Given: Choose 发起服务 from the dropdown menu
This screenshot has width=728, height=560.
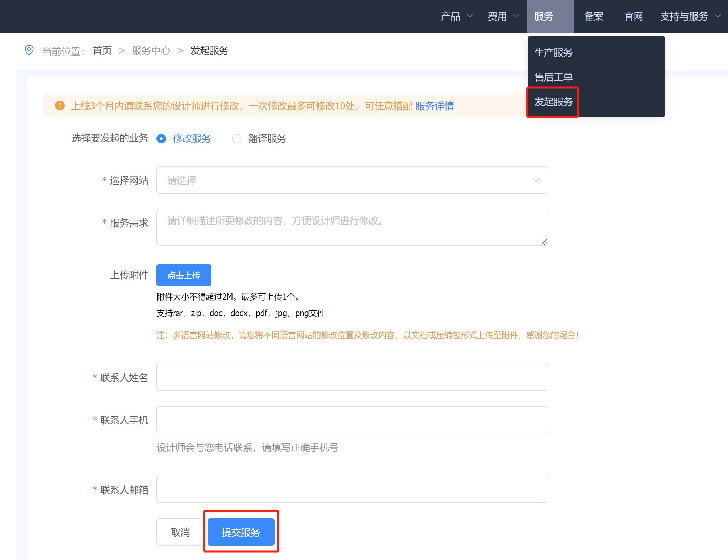Looking at the screenshot, I should pos(553,102).
